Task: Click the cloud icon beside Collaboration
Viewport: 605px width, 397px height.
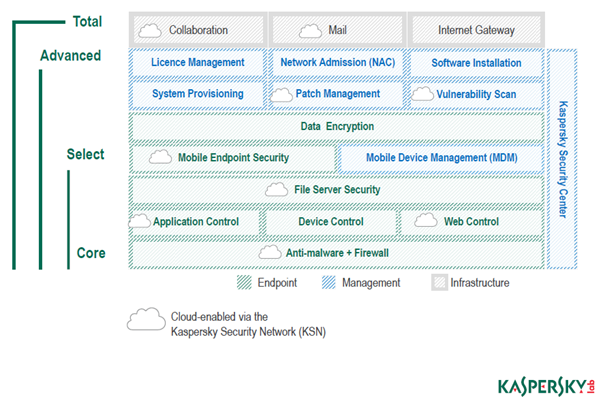Action: (150, 30)
